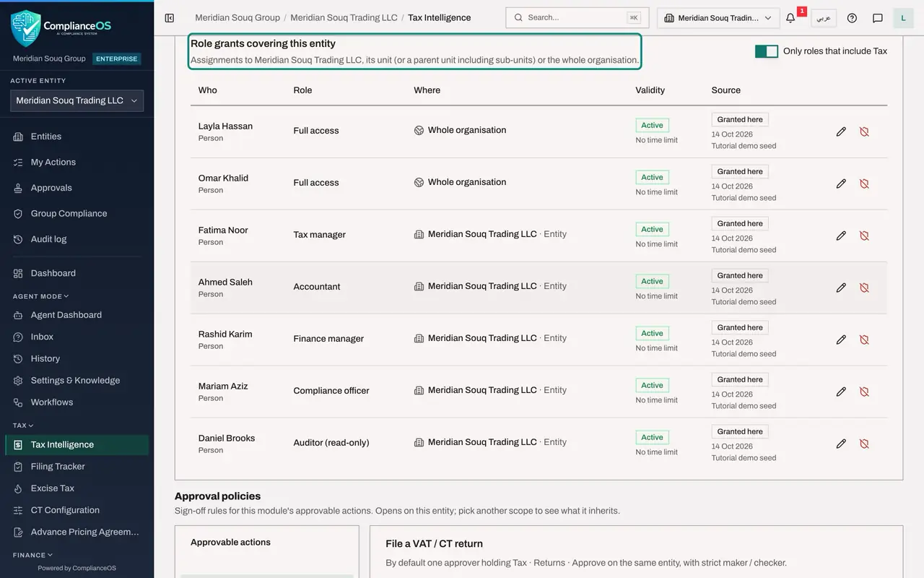924x578 pixels.
Task: Open Entities in the sidebar
Action: pos(77,137)
